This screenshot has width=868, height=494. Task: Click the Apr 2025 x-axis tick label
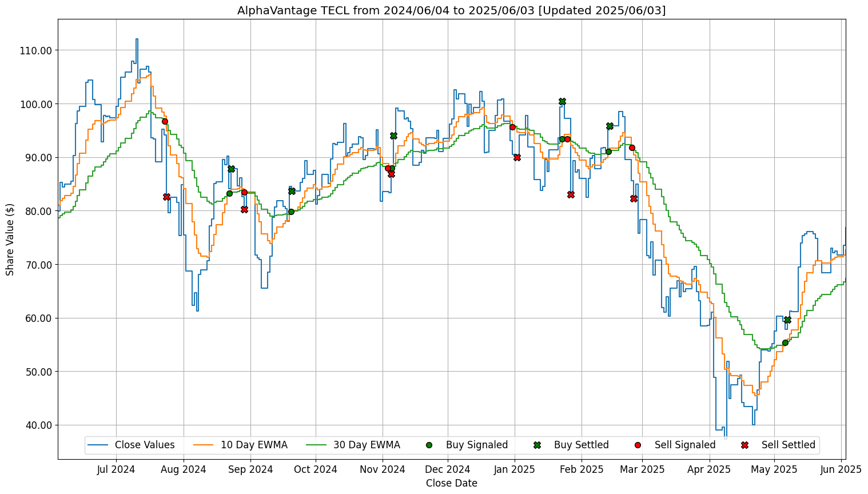pos(710,469)
